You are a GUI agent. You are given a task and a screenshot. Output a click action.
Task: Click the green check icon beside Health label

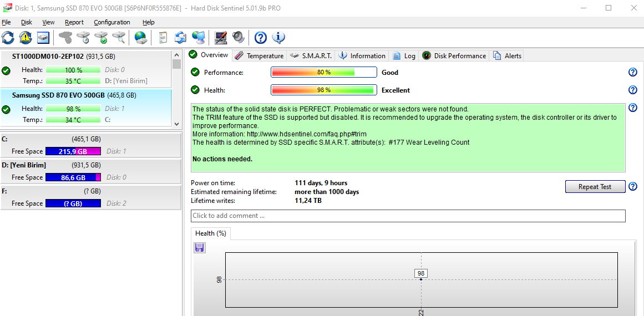195,90
